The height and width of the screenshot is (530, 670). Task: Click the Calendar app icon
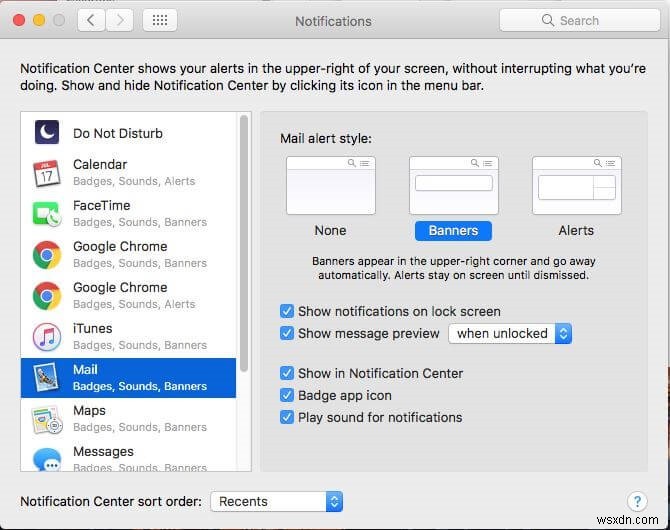pos(46,173)
